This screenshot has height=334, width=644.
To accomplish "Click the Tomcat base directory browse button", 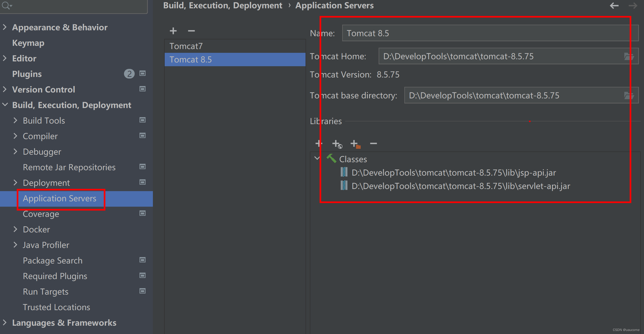I will coord(629,95).
